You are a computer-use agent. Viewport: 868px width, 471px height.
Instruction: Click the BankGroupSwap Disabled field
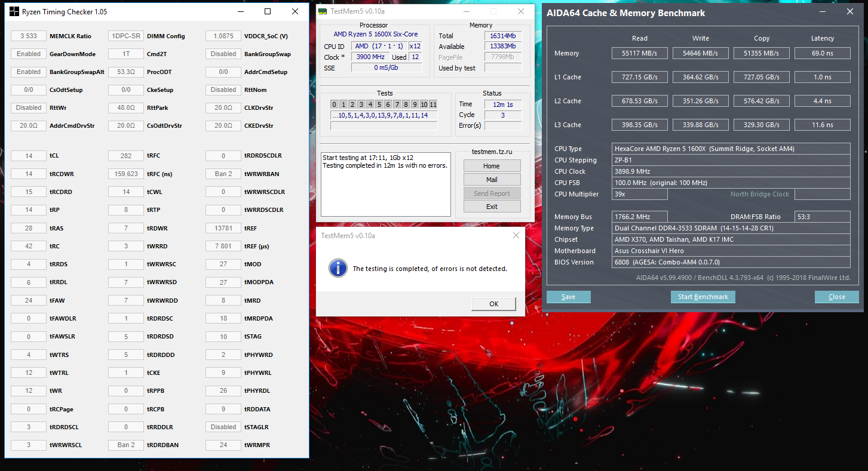(223, 54)
